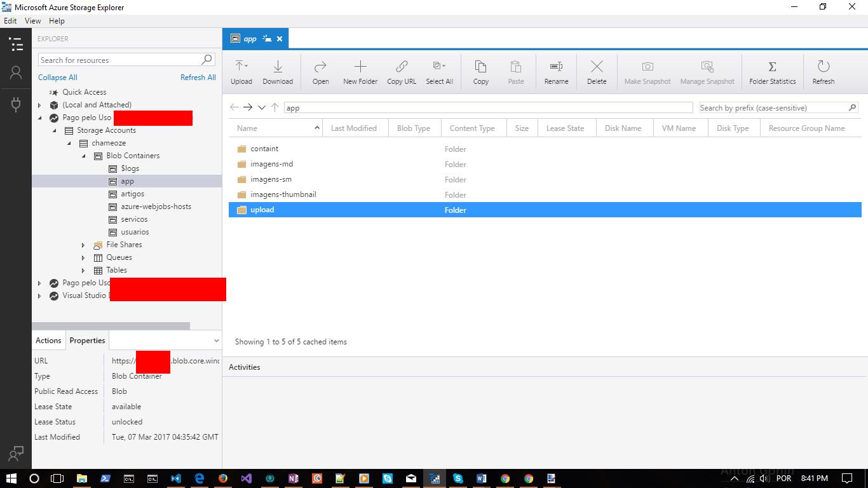Sort by the Last Modified column
The width and height of the screenshot is (868, 488).
[354, 128]
